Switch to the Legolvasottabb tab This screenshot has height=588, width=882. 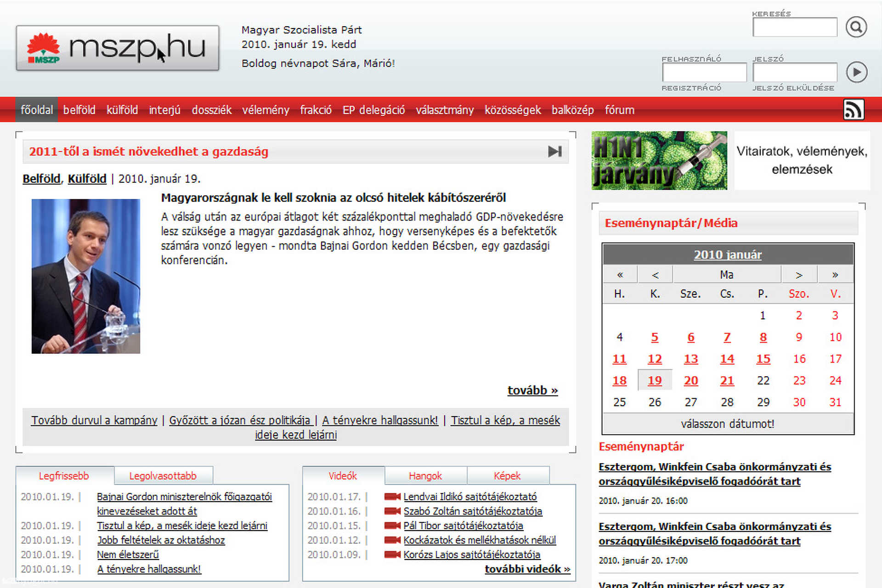pyautogui.click(x=163, y=476)
